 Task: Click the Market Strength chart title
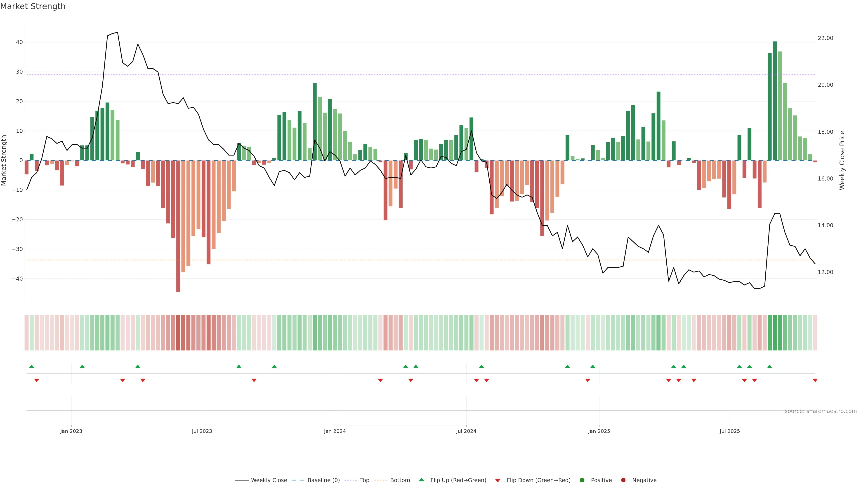point(33,6)
